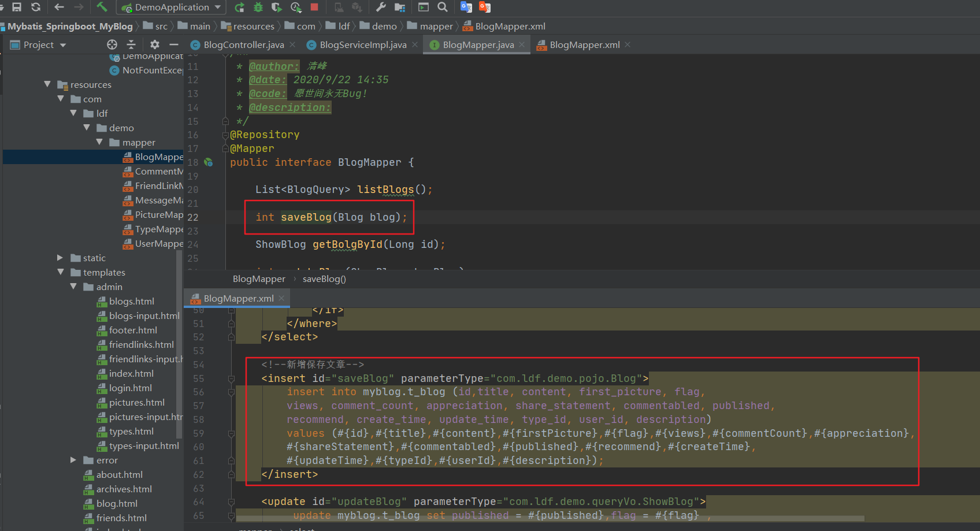Rerun DemoApplication with the green run icon
This screenshot has width=980, height=531.
click(x=239, y=7)
